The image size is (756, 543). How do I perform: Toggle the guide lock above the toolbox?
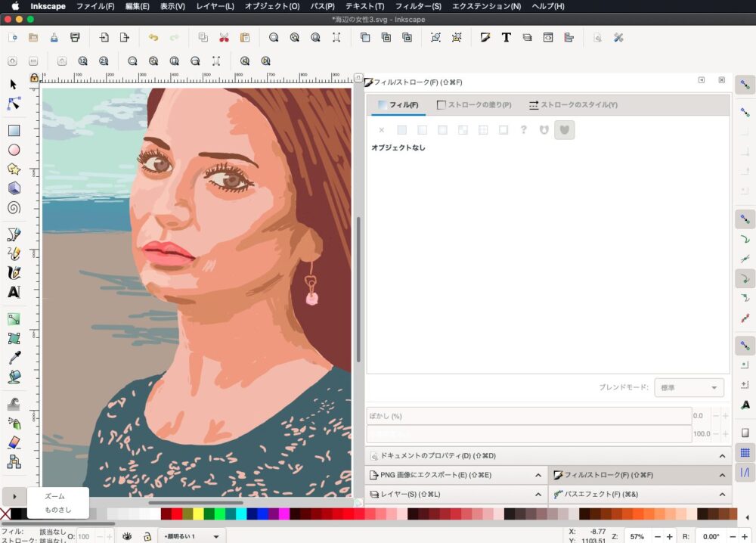pos(34,77)
